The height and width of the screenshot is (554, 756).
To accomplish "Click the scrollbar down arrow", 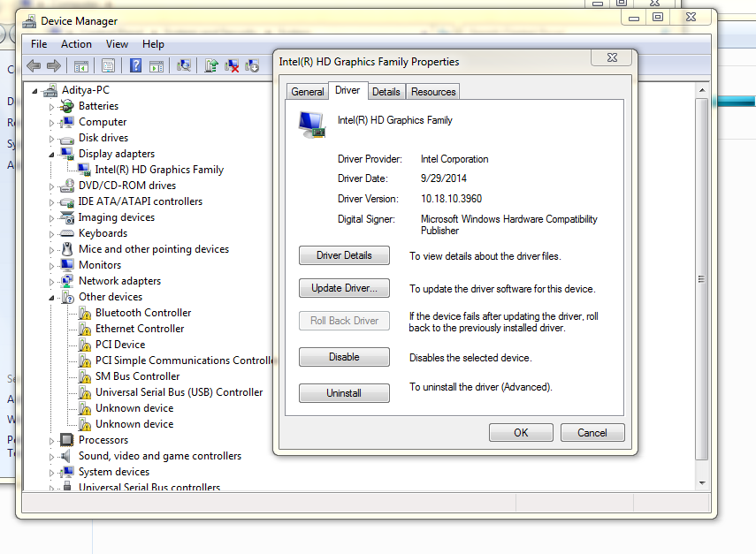I will (702, 482).
